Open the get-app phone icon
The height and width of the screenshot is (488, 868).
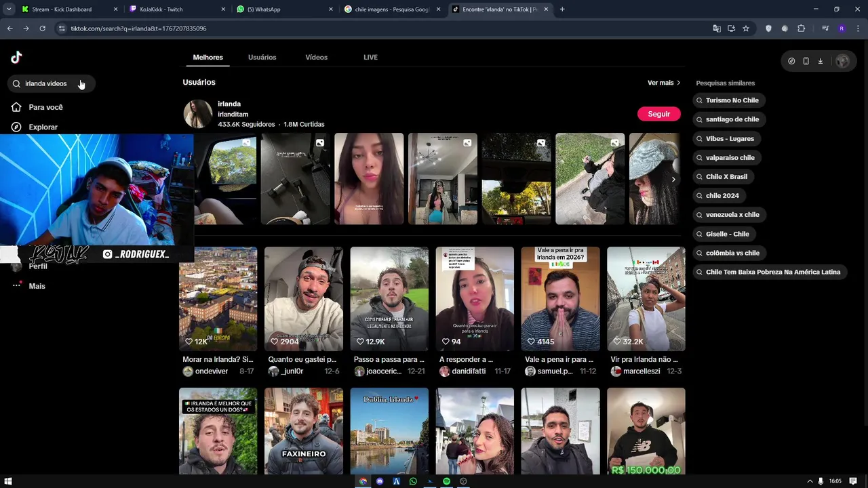[806, 61]
